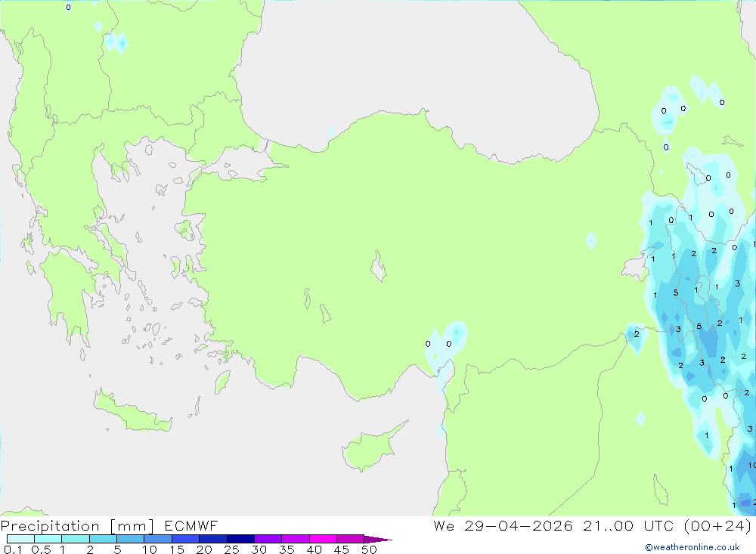Image resolution: width=756 pixels, height=554 pixels.
Task: Pick the 15–20 mm legend swatch
Action: [186, 539]
